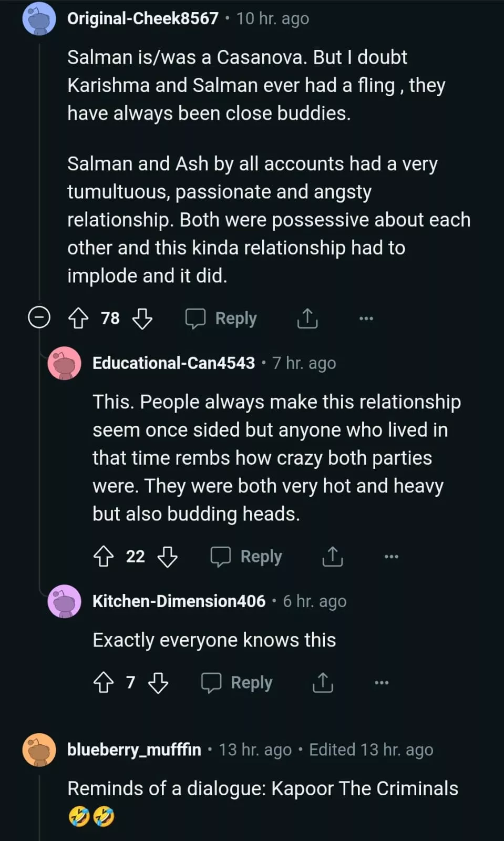This screenshot has height=841, width=504.
Task: Open overflow menu on Educational-Can4543's comment
Action: click(391, 557)
